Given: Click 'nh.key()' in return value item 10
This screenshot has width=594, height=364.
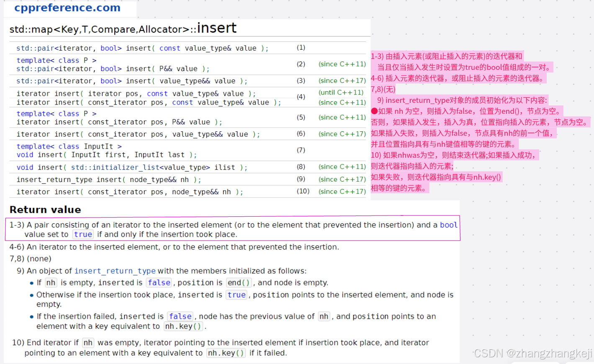Looking at the screenshot, I should [x=226, y=353].
